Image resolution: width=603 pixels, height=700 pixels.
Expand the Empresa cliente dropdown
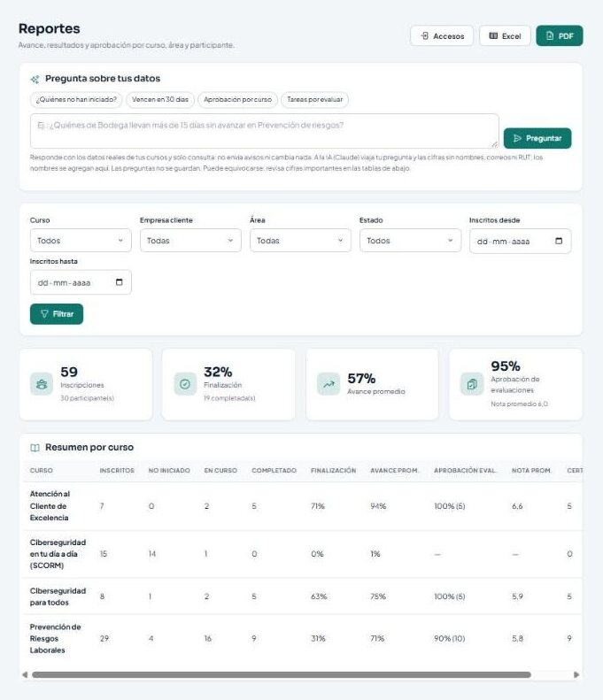tap(190, 241)
